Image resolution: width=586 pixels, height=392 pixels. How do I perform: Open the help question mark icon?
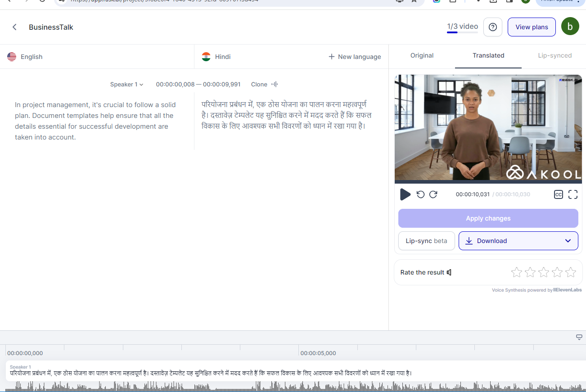click(x=492, y=27)
